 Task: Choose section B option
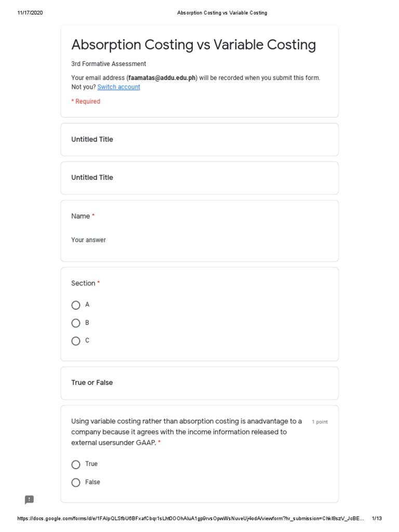(x=76, y=323)
